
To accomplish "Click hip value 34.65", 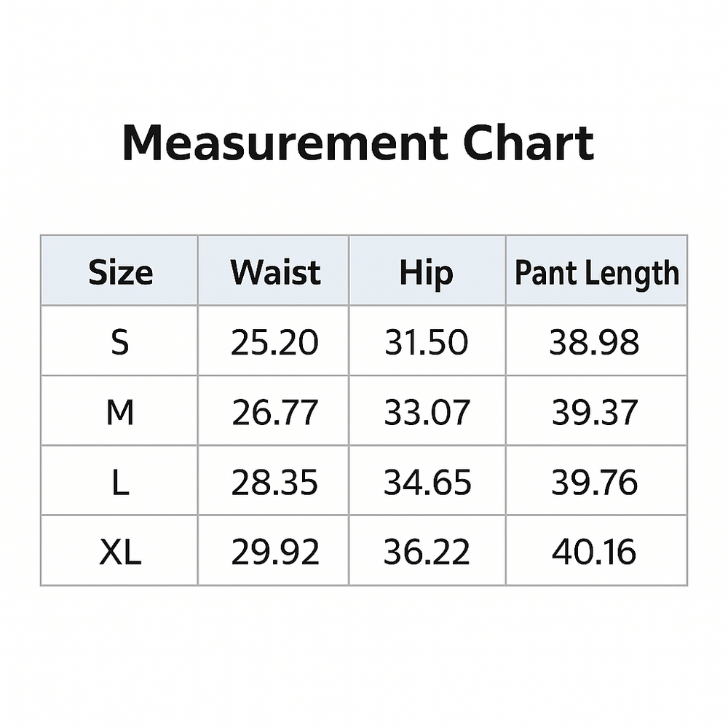I will 426,483.
